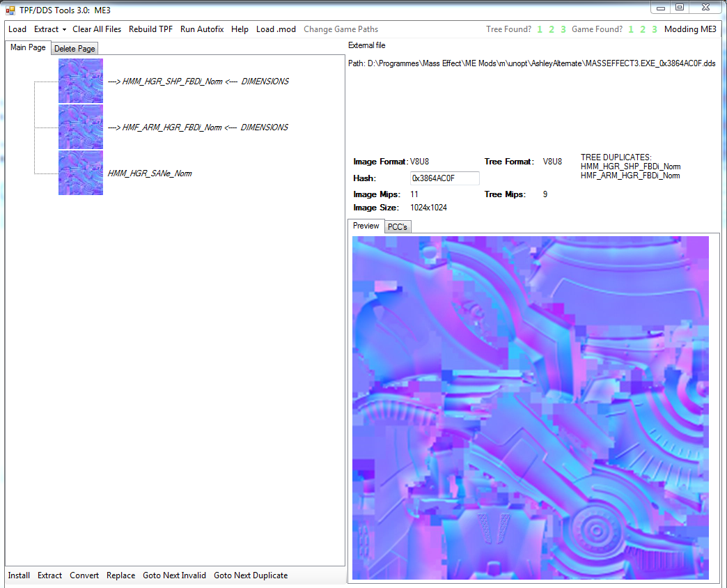Click Tree Format value V8U8
This screenshot has width=727, height=588.
tap(552, 162)
